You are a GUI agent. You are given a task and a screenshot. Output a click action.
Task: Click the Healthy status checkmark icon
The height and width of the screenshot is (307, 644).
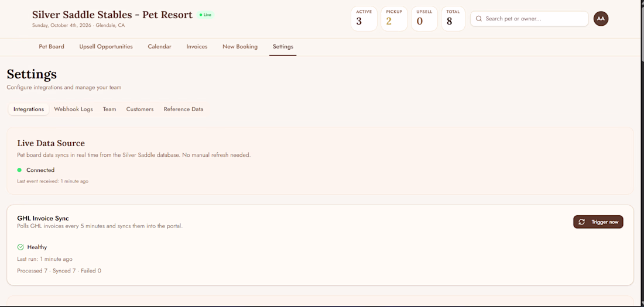point(20,247)
